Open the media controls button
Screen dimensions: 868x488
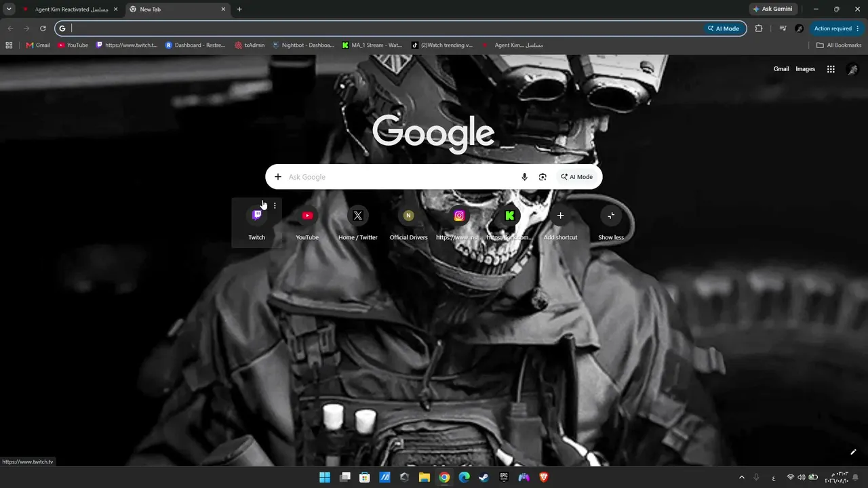click(x=783, y=28)
